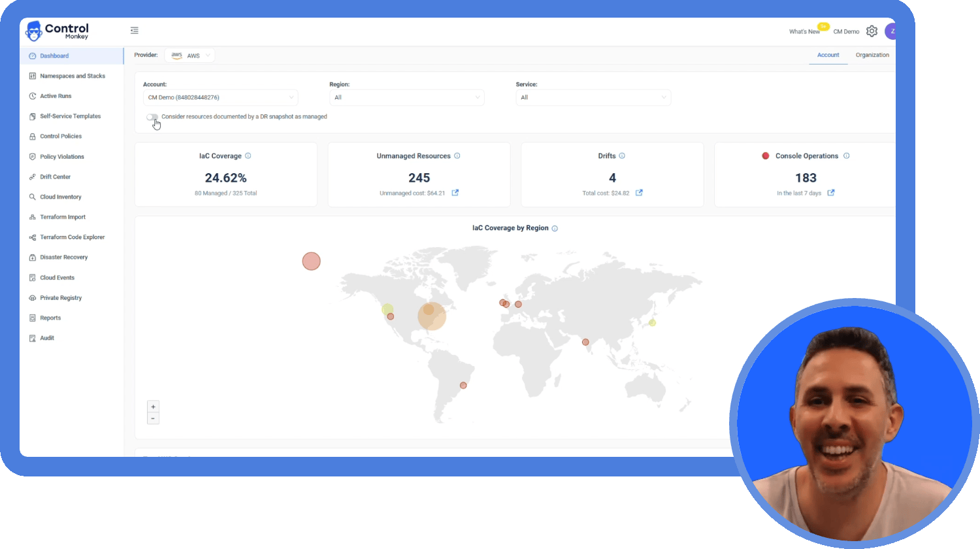Open the Account dropdown
980x549 pixels.
pos(220,97)
